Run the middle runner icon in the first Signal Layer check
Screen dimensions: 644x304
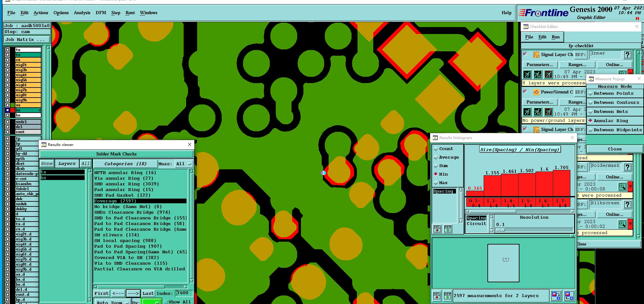tap(538, 75)
